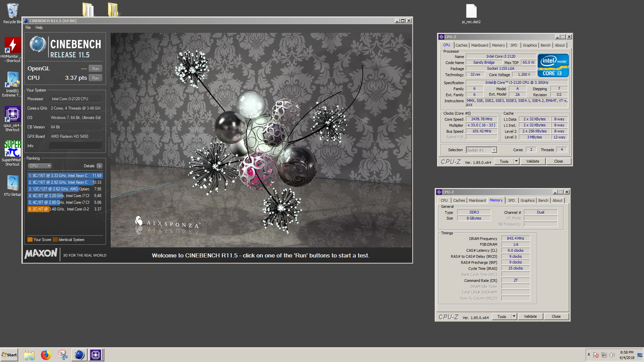Click the orange Your Score legend swatch

point(30,240)
